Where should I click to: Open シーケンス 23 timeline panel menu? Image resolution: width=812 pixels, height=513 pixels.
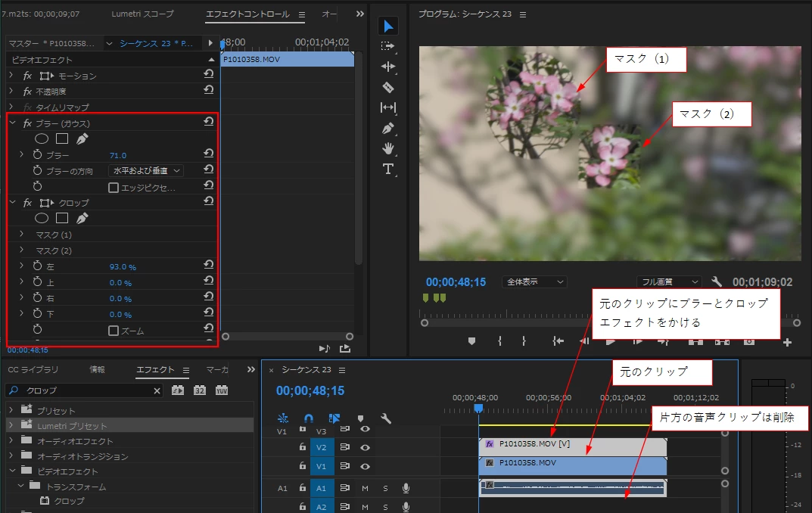342,370
